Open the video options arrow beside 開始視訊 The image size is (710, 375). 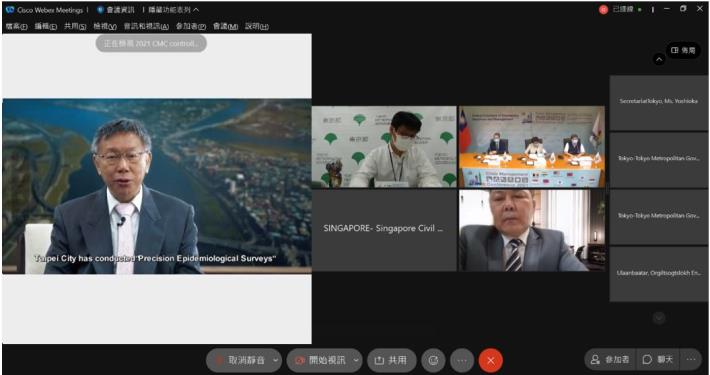pyautogui.click(x=356, y=361)
